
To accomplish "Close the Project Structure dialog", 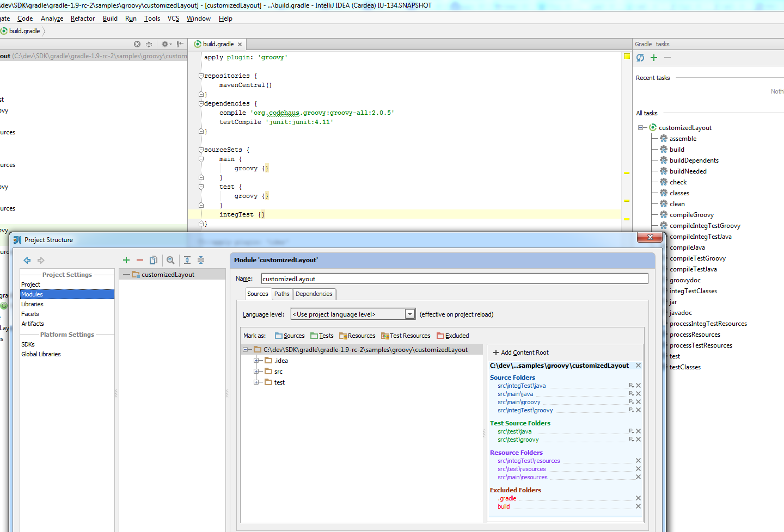I will 650,237.
